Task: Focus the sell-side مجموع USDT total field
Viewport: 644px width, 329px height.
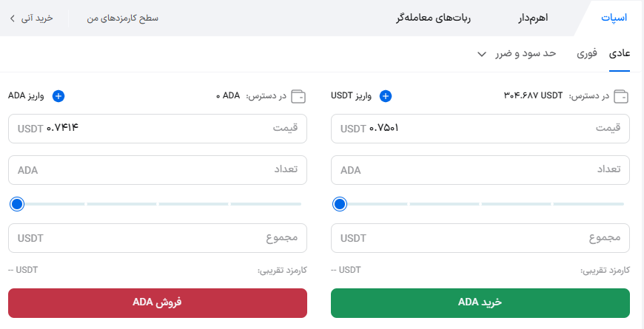Action: click(x=158, y=238)
